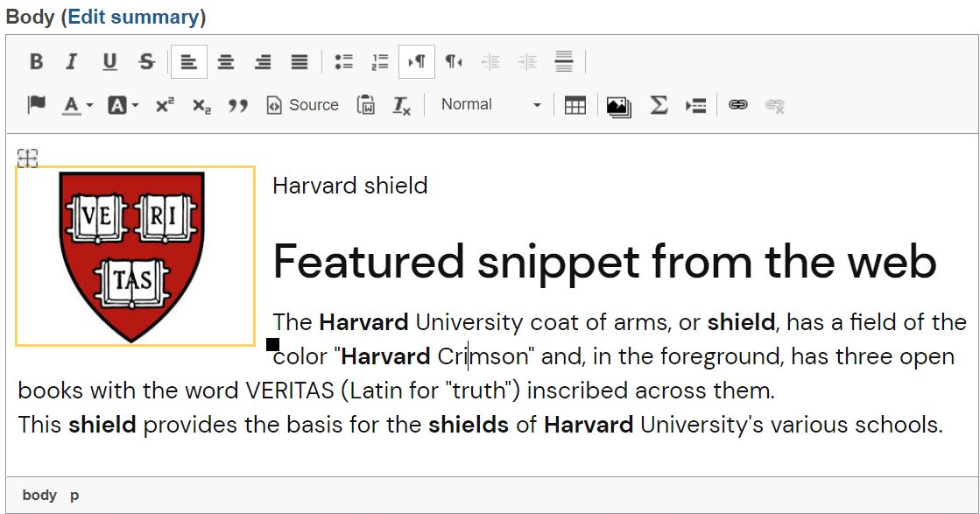Viewport: 980px width, 514px height.
Task: Toggle Italic formatting
Action: coord(72,62)
